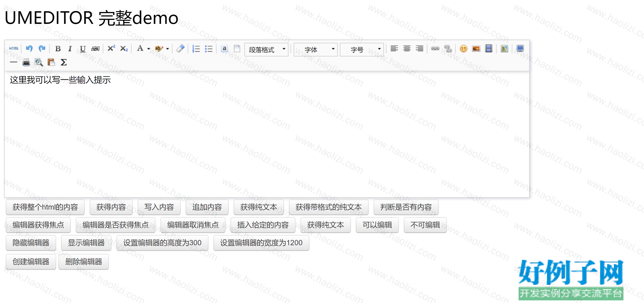Click the text highlight color icon

pos(159,49)
